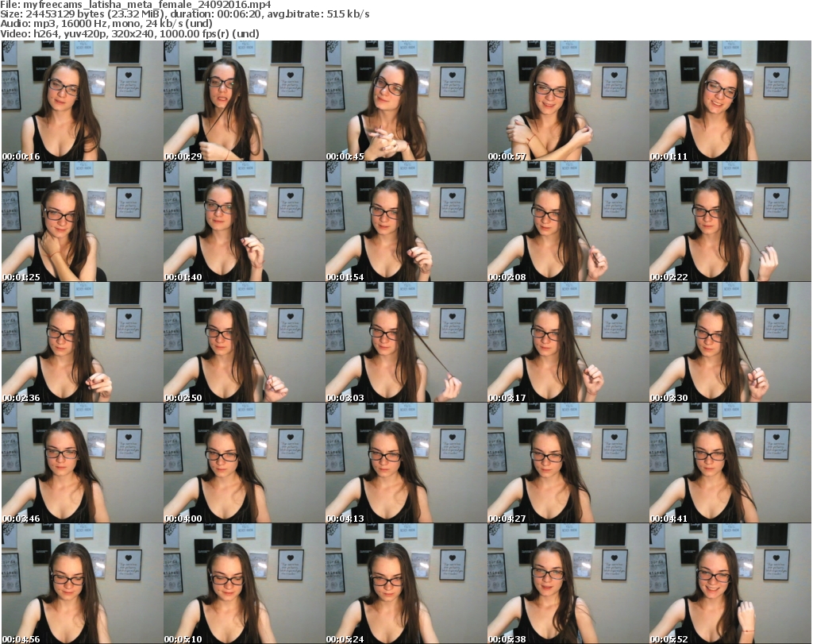Click the File name header line
The height and width of the screenshot is (644, 813).
(136, 5)
